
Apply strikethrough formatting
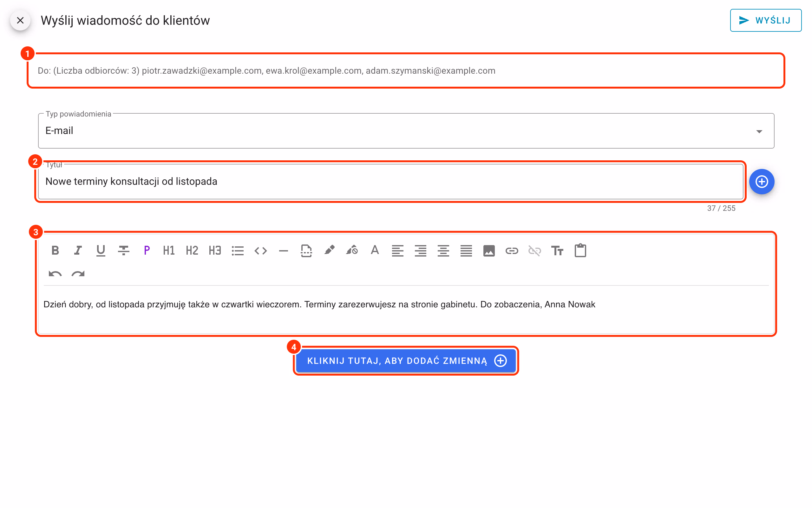(123, 251)
